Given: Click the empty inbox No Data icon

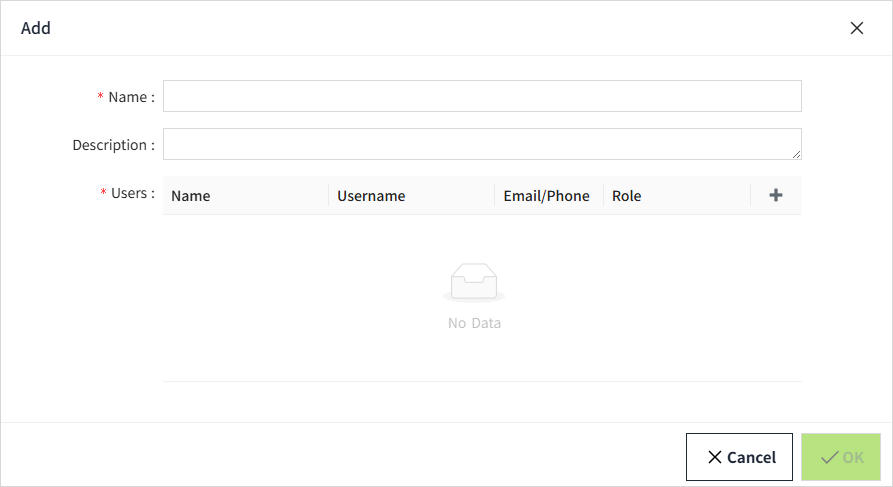Looking at the screenshot, I should pos(474,283).
